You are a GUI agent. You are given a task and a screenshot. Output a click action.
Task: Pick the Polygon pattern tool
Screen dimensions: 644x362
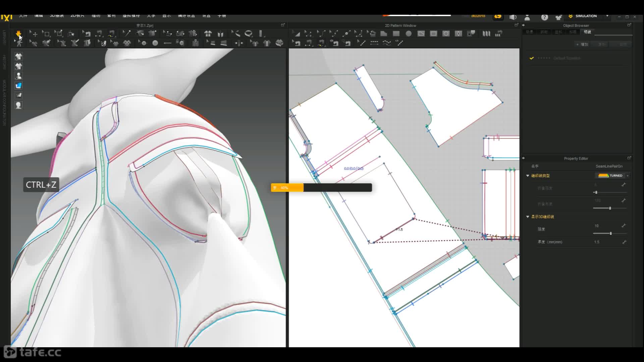pyautogui.click(x=384, y=34)
